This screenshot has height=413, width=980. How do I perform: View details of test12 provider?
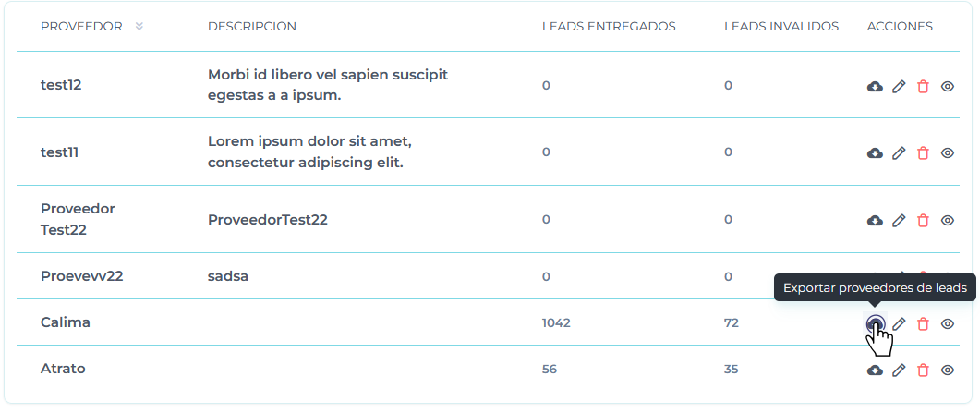947,86
